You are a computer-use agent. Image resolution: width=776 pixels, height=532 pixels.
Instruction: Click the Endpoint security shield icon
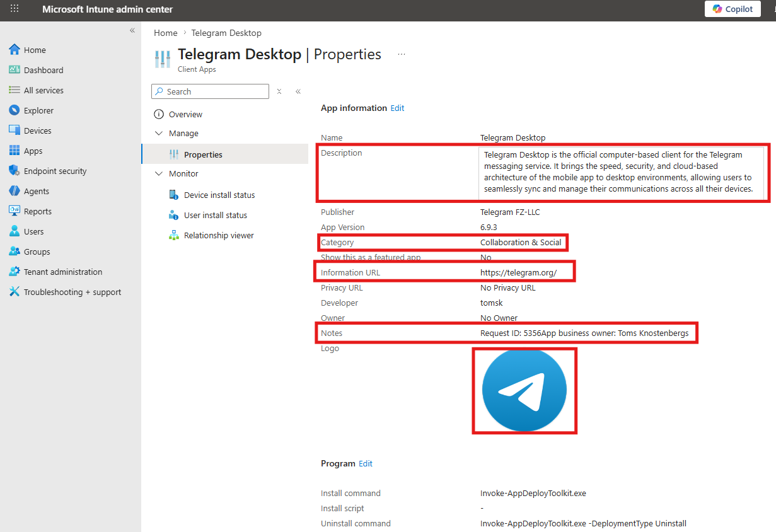[14, 171]
